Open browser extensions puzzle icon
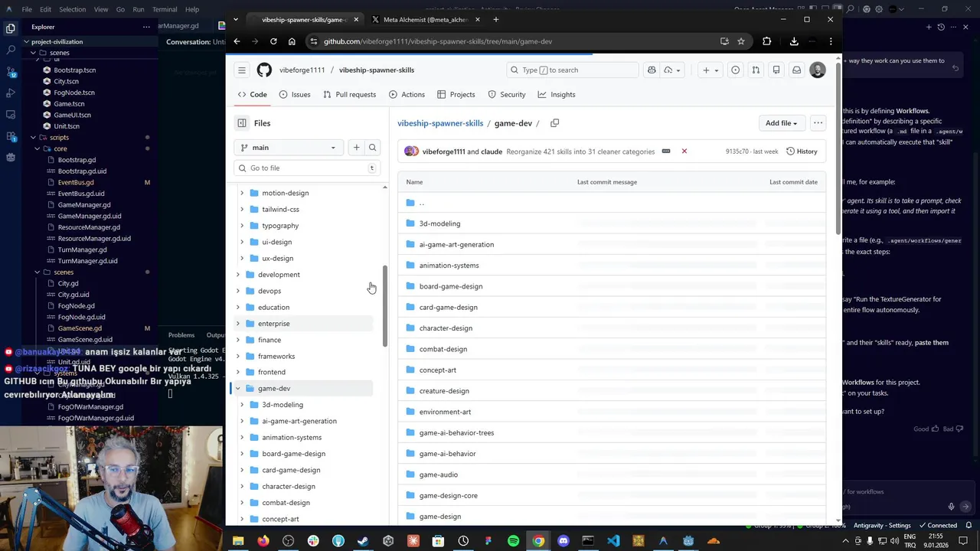The height and width of the screenshot is (551, 980). click(766, 41)
